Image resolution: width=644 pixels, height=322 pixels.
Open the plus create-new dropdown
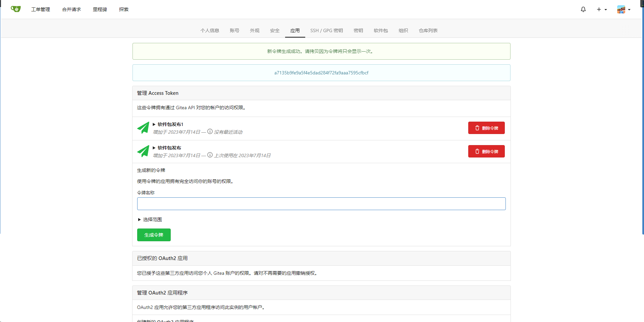coord(601,9)
